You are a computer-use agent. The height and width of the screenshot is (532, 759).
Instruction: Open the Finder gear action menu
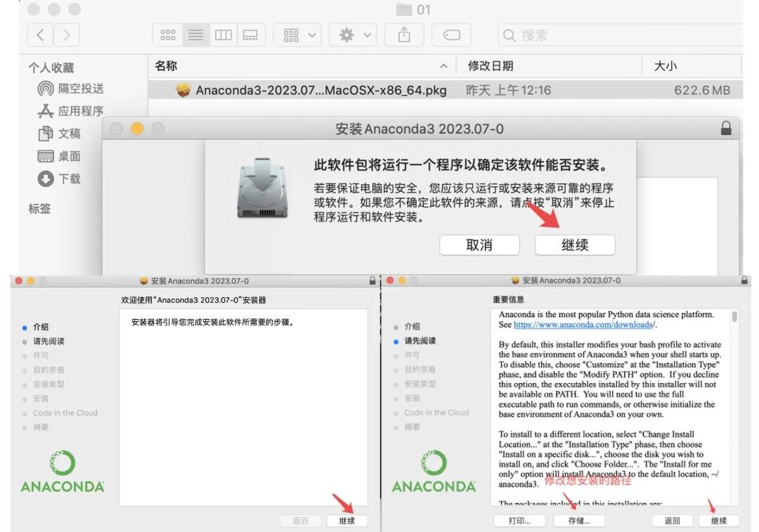coord(353,35)
